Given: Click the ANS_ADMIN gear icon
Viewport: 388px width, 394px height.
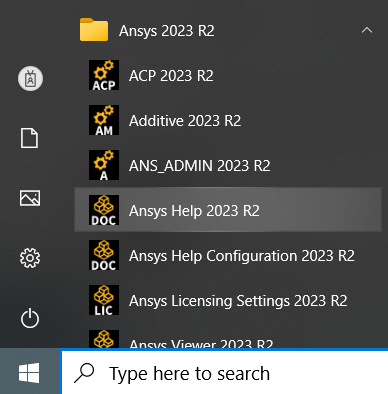Looking at the screenshot, I should pos(104,165).
